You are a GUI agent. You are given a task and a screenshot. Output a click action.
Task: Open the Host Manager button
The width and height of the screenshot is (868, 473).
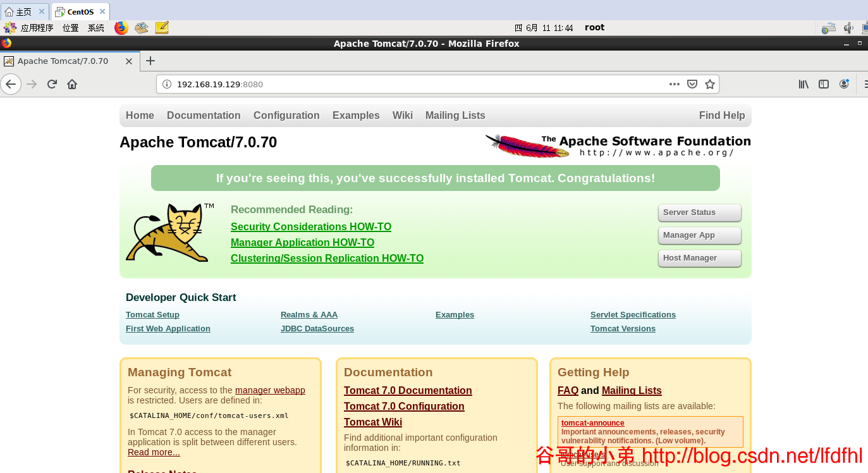(699, 258)
